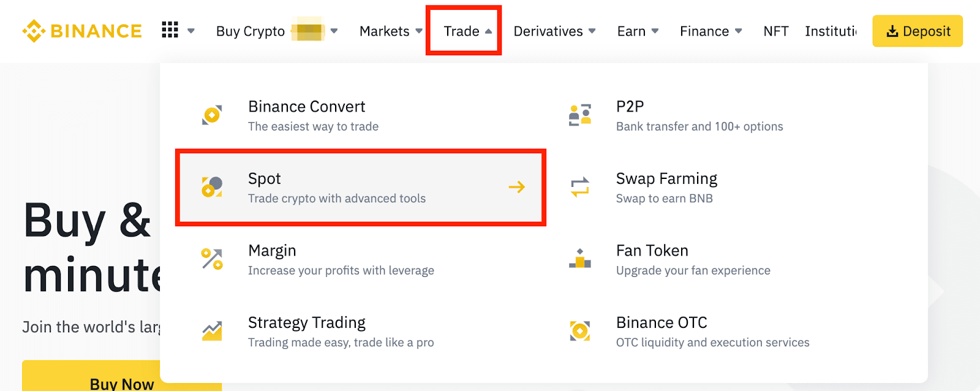Expand the Markets dropdown arrow
Image resolution: width=980 pixels, height=391 pixels.
pos(419,31)
